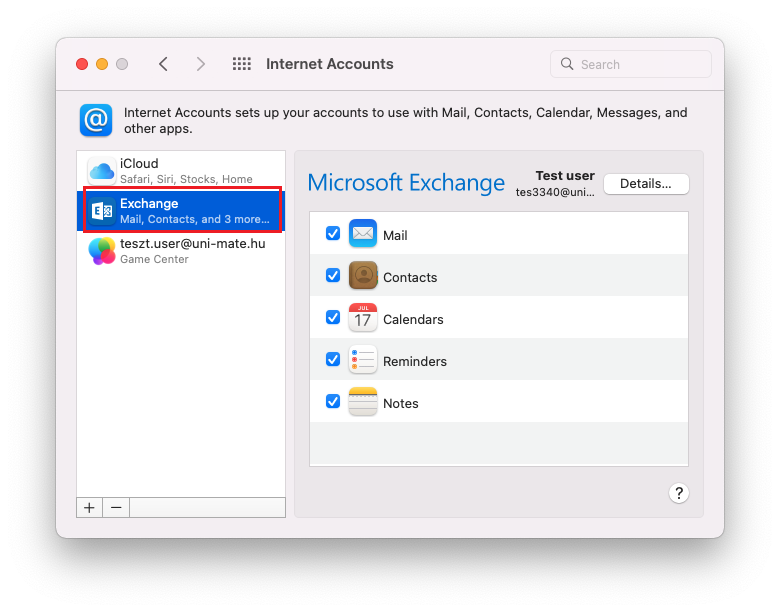
Task: Click the Microsoft Exchange heading
Action: (x=406, y=183)
